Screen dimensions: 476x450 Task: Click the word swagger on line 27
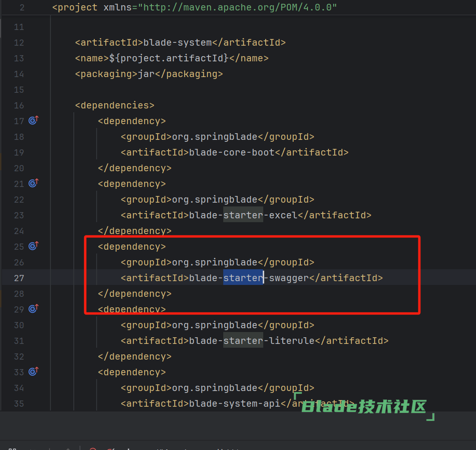pos(289,278)
